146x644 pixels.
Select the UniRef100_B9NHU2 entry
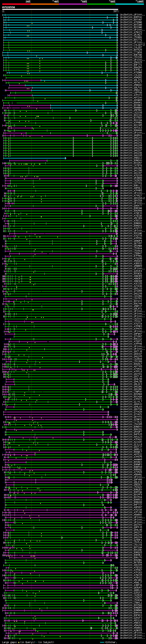click(x=131, y=223)
